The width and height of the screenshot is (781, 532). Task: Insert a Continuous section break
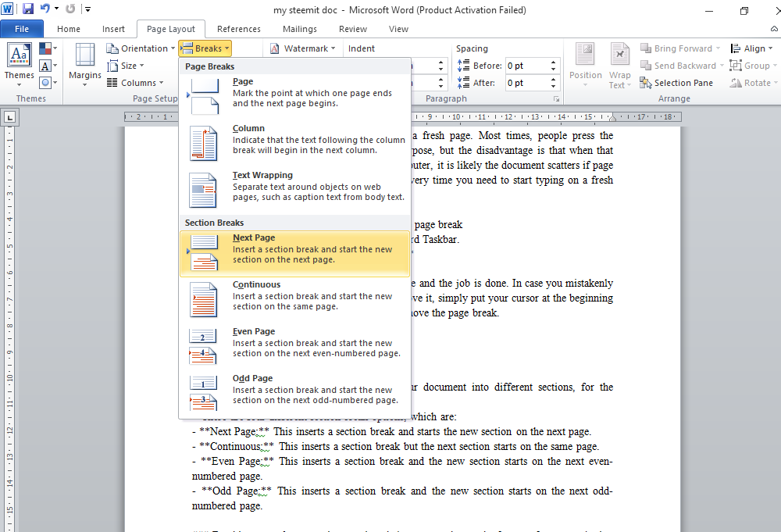pos(204,298)
